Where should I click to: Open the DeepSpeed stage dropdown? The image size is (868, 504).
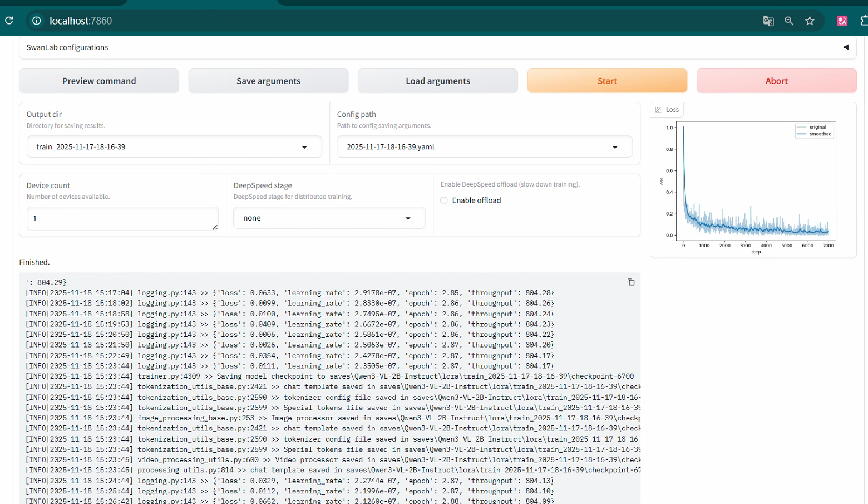[329, 218]
